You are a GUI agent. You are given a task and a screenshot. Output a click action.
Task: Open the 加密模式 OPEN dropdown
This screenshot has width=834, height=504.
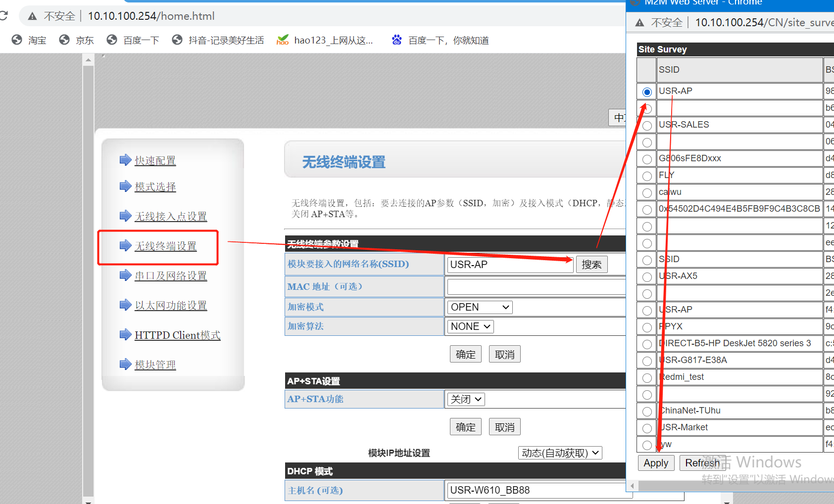pyautogui.click(x=479, y=307)
